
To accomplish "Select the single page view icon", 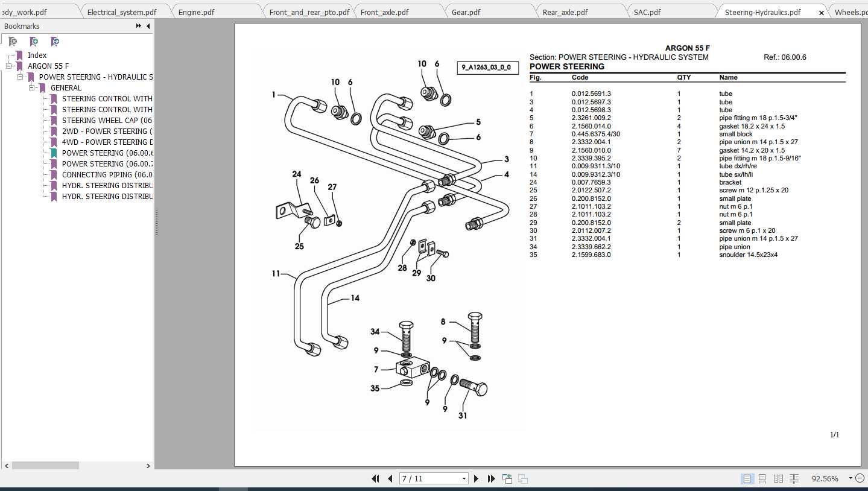I will click(x=747, y=478).
